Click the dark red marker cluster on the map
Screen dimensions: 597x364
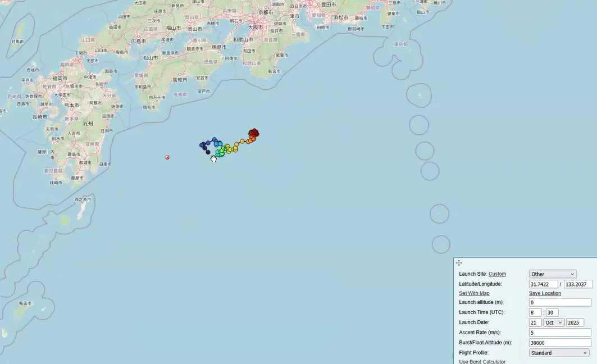[x=254, y=133]
